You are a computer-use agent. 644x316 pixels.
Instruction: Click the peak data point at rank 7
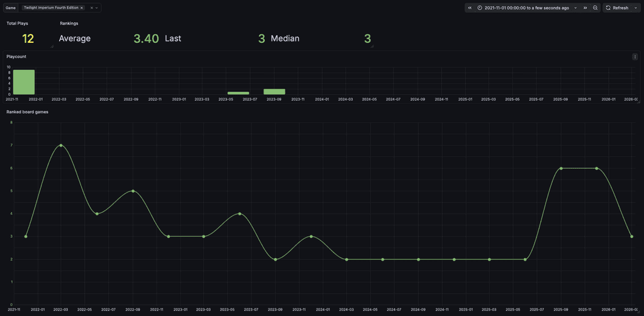61,145
